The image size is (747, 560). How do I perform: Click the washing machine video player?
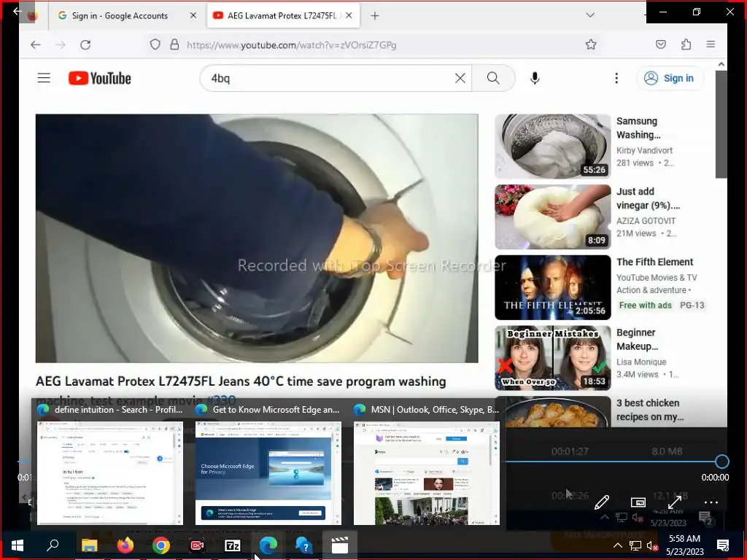click(257, 238)
